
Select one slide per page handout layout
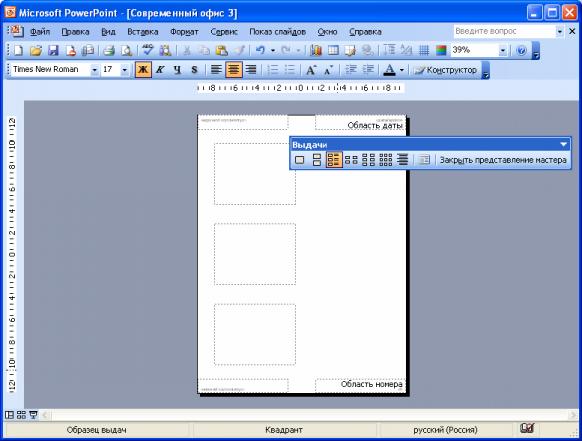(299, 160)
